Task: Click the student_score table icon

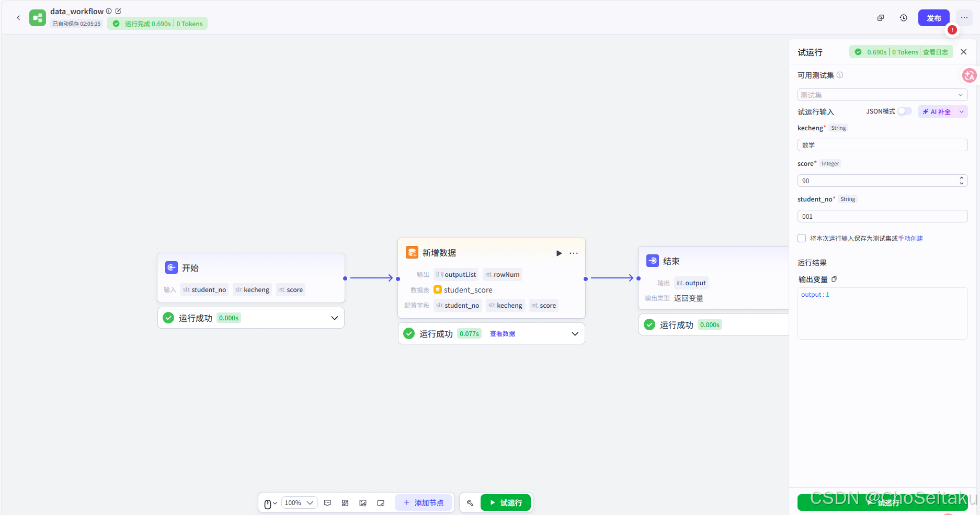Action: pos(438,289)
